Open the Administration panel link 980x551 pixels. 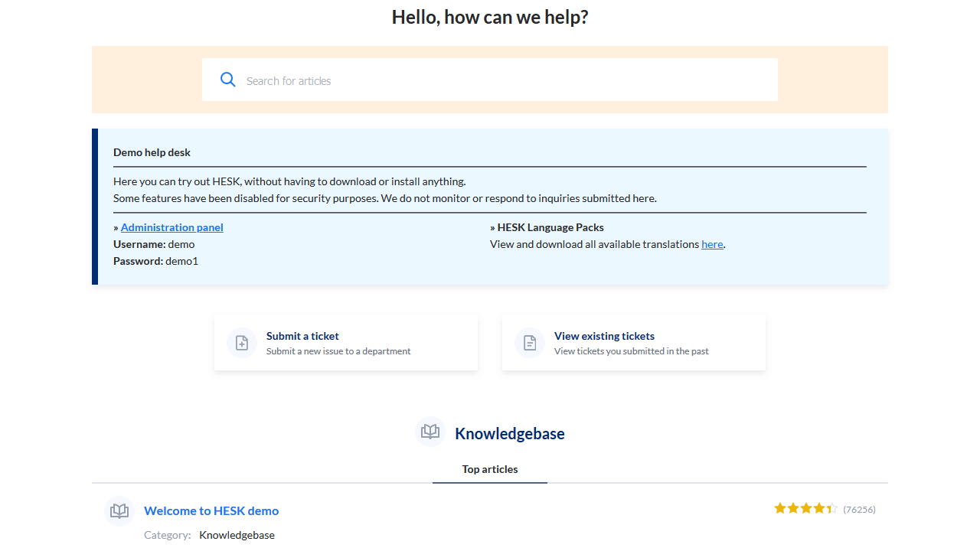(172, 227)
